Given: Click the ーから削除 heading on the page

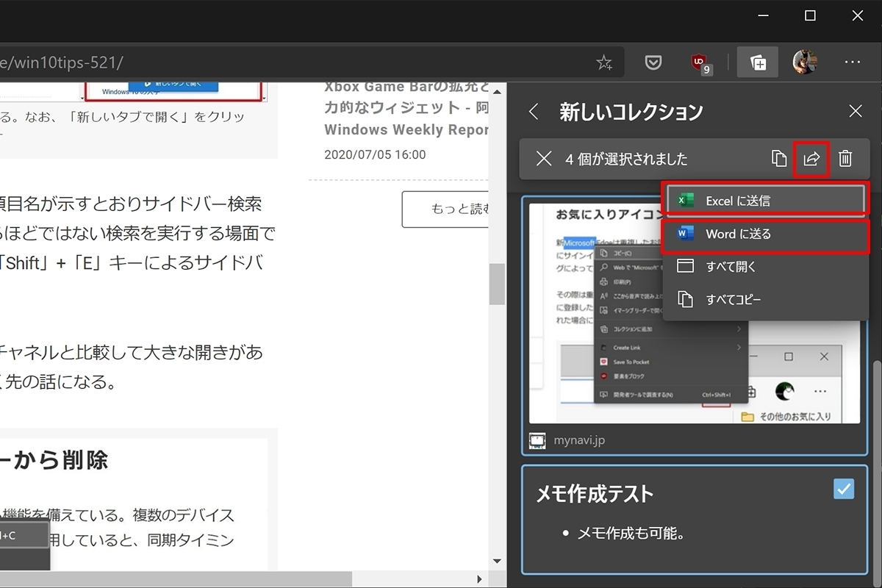Looking at the screenshot, I should 55,460.
